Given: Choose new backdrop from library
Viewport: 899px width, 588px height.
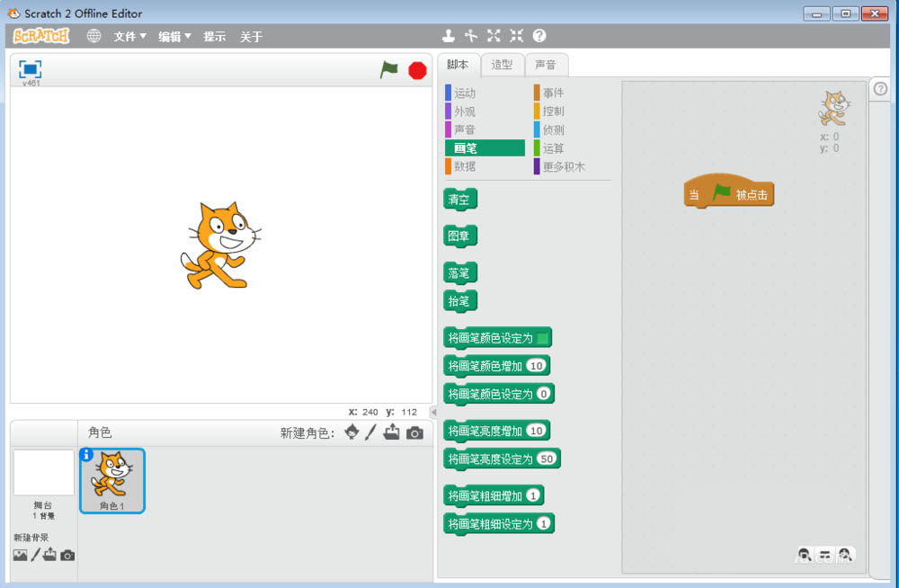Looking at the screenshot, I should point(20,555).
